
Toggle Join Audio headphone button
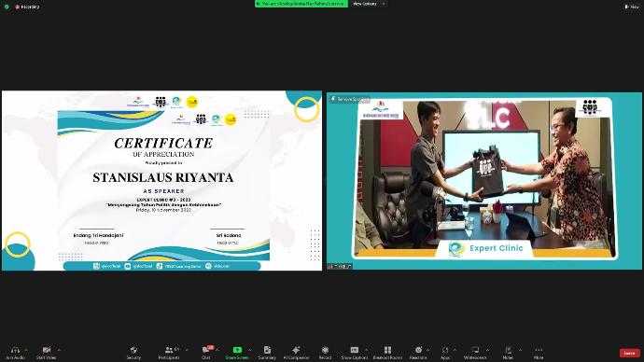pyautogui.click(x=15, y=352)
